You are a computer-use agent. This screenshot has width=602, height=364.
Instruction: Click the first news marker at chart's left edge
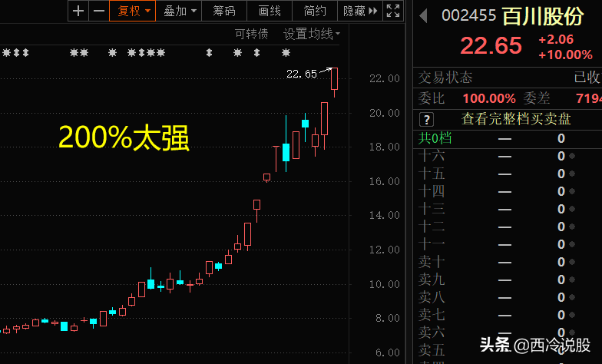[6, 52]
